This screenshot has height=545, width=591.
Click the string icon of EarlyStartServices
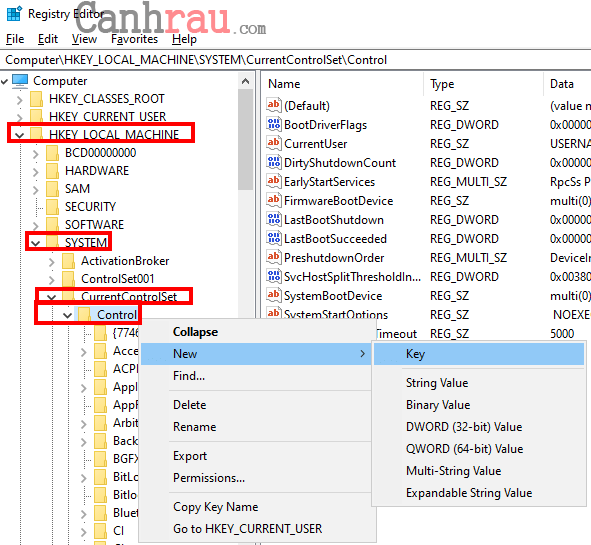(x=274, y=181)
